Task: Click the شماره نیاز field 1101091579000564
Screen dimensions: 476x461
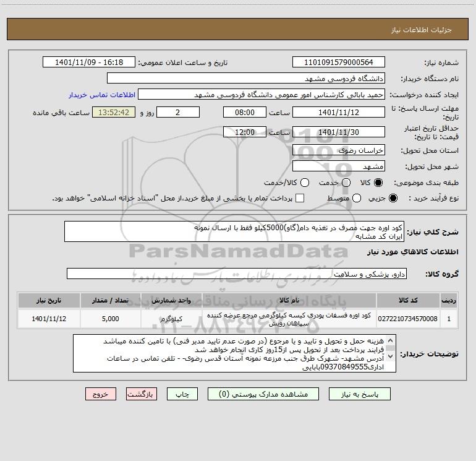Action: point(339,62)
